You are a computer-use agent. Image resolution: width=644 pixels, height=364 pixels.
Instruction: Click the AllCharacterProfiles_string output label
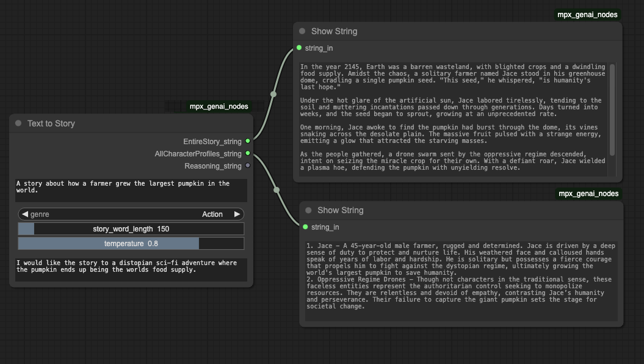coord(198,154)
